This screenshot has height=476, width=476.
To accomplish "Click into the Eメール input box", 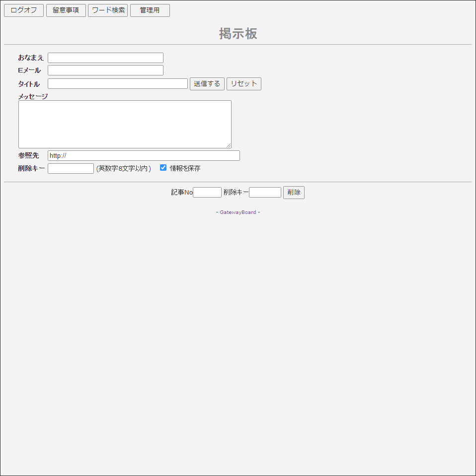I will [105, 70].
